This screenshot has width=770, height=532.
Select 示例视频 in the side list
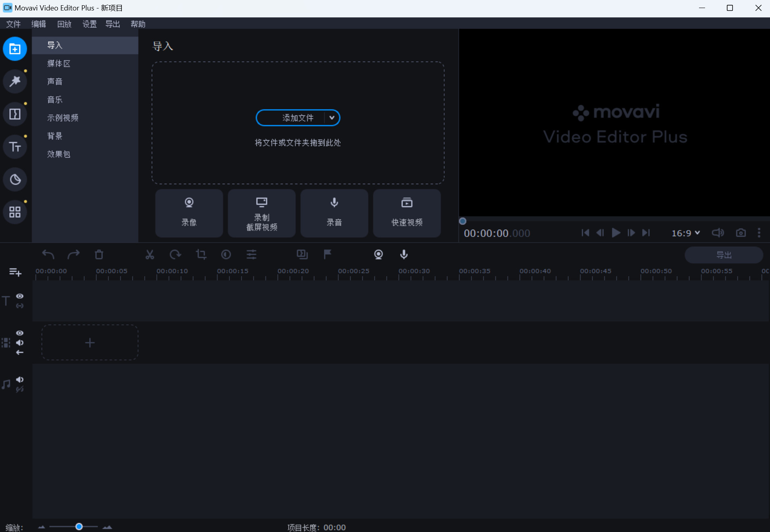tap(85, 118)
